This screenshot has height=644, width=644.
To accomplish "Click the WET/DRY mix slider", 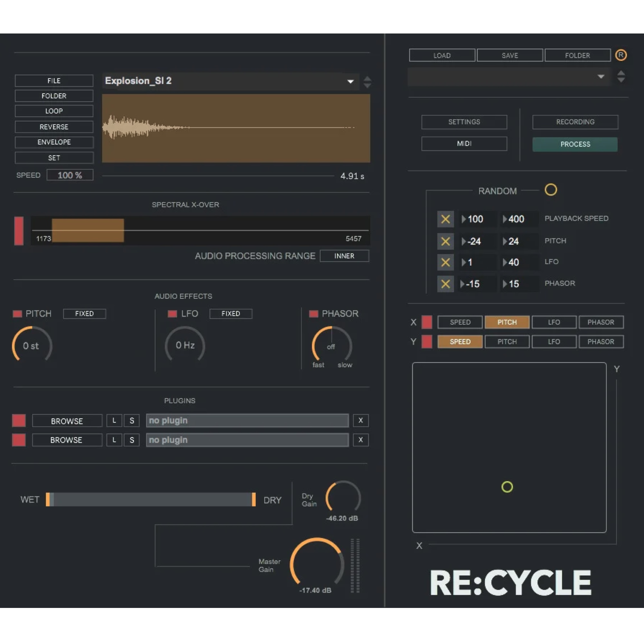I will coord(151,499).
